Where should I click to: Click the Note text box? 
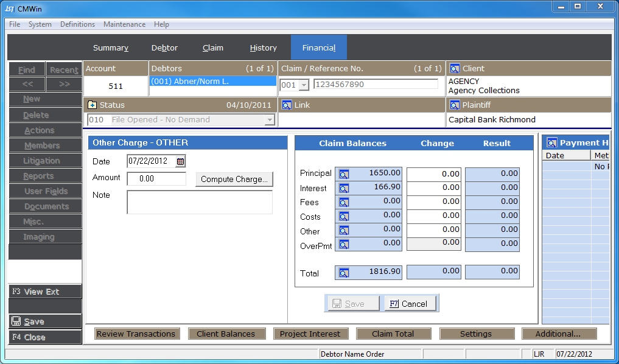point(199,202)
